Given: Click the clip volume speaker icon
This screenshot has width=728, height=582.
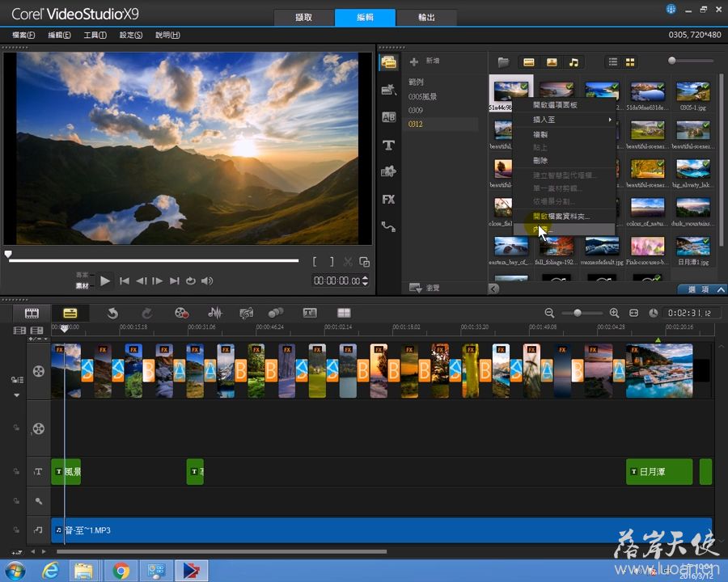Looking at the screenshot, I should point(207,280).
